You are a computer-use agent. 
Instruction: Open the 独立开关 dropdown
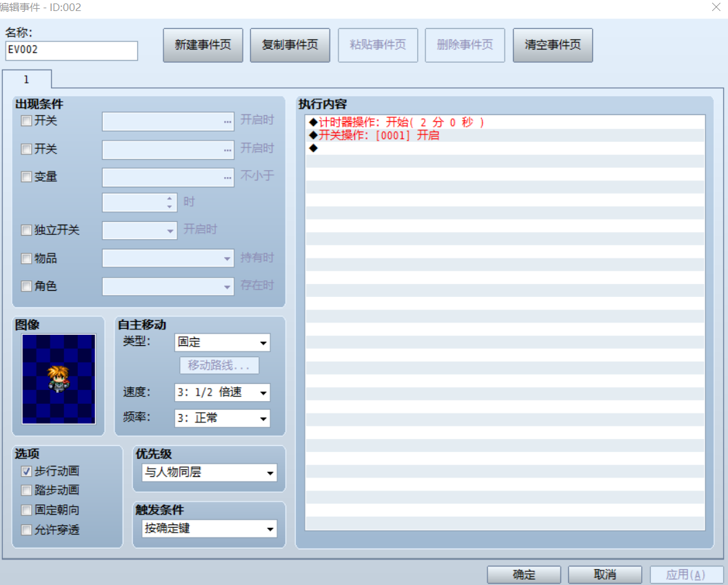(x=140, y=231)
